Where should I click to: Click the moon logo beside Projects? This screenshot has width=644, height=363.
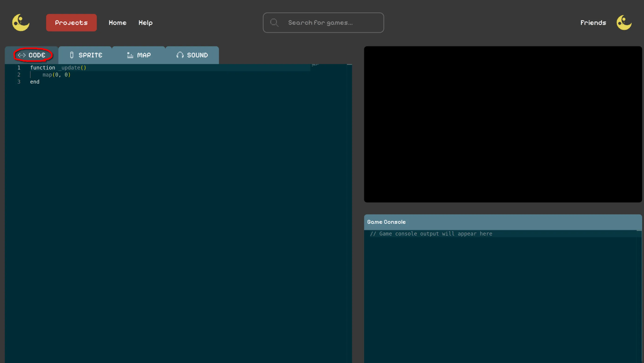21,23
